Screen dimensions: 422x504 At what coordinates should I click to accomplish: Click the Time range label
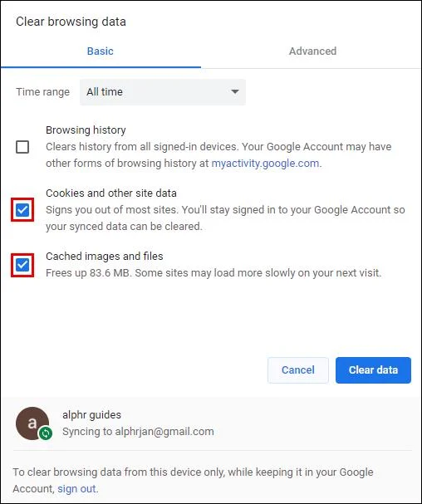coord(42,92)
